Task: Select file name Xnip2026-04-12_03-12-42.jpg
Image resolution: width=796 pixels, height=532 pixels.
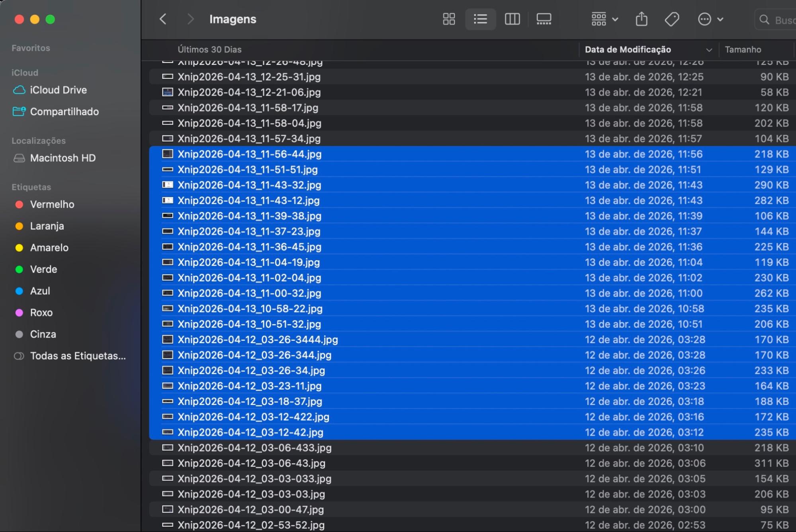Action: [x=250, y=432]
